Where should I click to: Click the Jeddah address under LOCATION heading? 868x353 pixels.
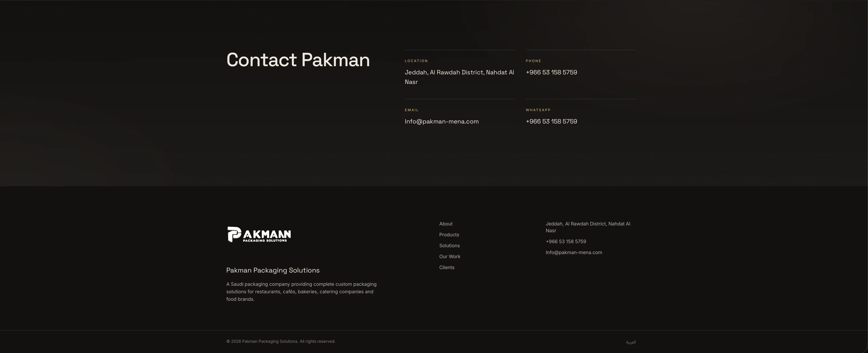459,77
